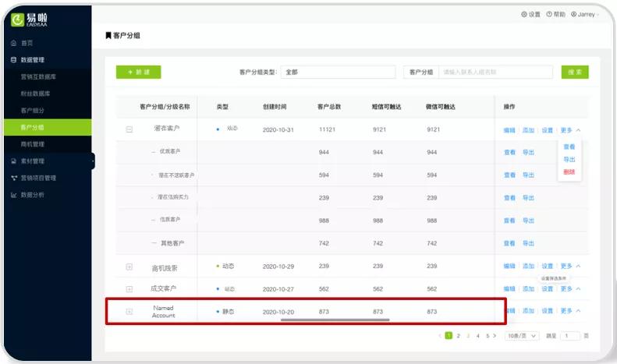
Task: Click the 营销项目管理 sidebar icon
Action: [x=14, y=178]
